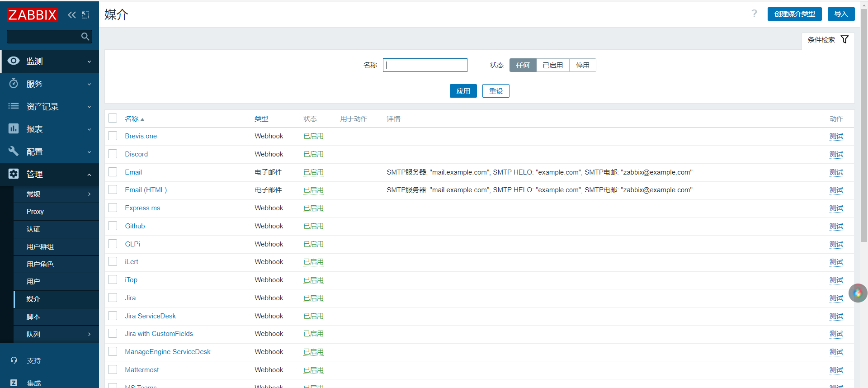868x388 pixels.
Task: Check the Email row checkbox
Action: coord(113,172)
